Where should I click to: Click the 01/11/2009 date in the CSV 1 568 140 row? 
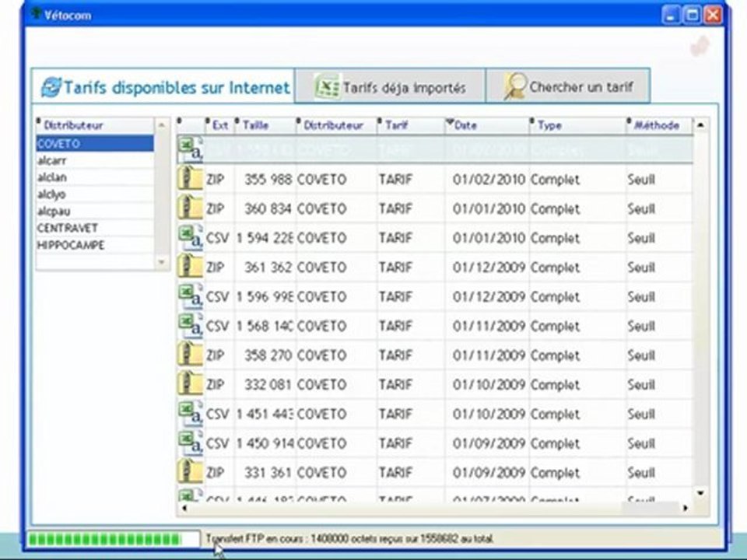click(x=489, y=326)
